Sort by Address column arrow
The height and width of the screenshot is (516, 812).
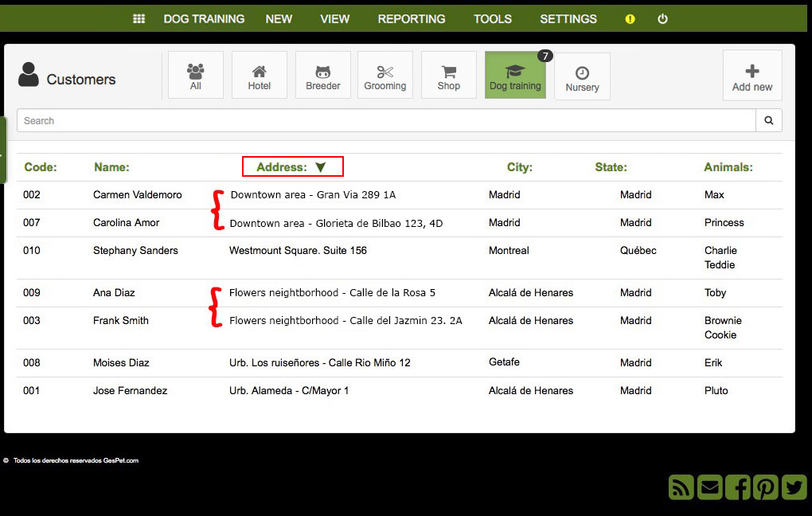(321, 166)
